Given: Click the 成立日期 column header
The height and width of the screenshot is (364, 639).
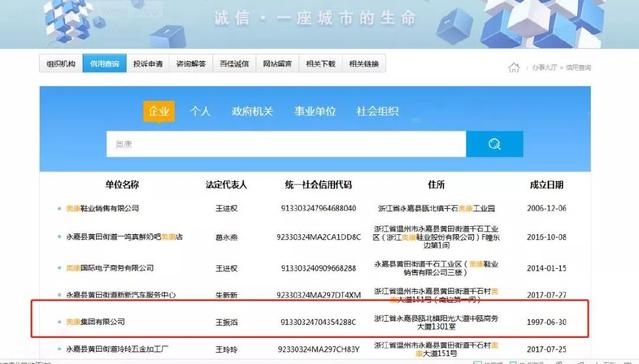Looking at the screenshot, I should pos(546,185).
